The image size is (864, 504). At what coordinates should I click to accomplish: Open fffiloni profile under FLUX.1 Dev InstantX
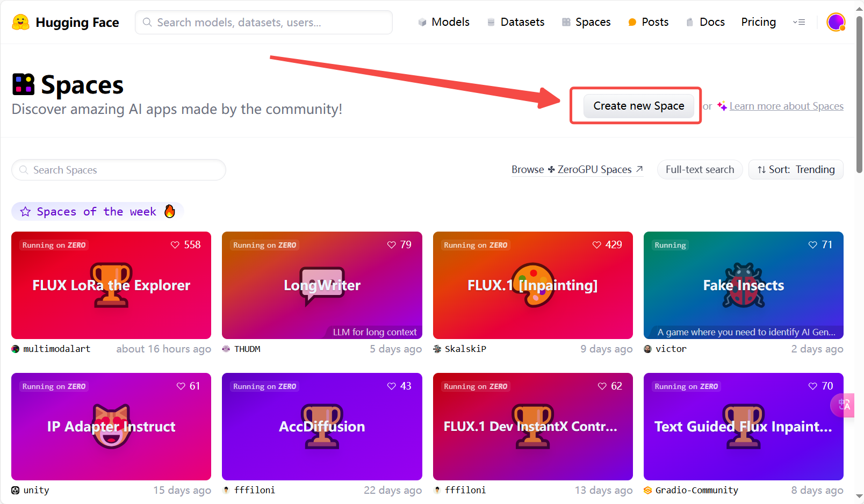coord(465,491)
